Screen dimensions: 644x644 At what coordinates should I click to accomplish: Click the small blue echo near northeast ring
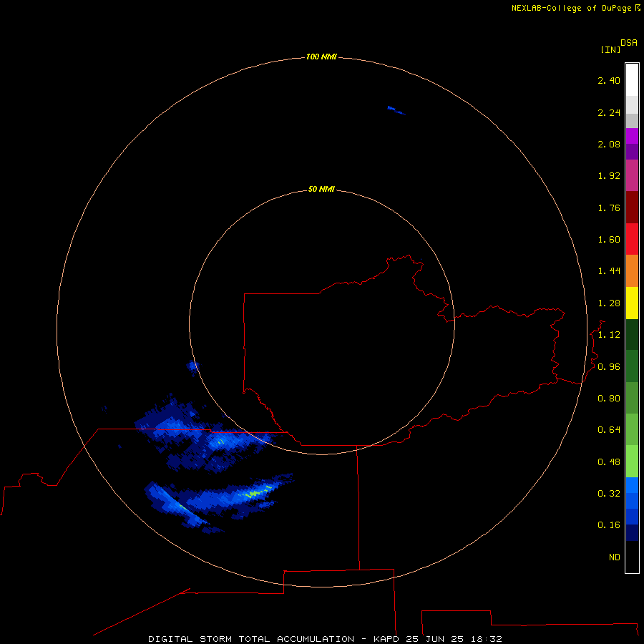pyautogui.click(x=396, y=110)
